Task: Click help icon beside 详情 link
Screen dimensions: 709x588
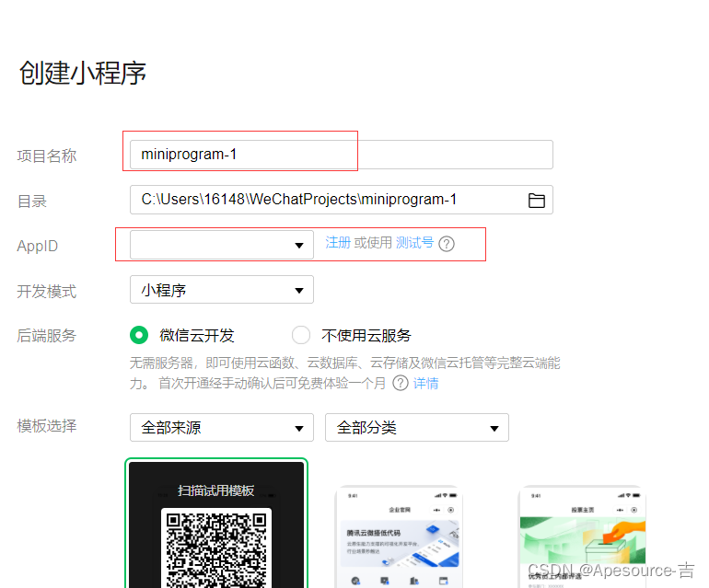Action: point(401,384)
